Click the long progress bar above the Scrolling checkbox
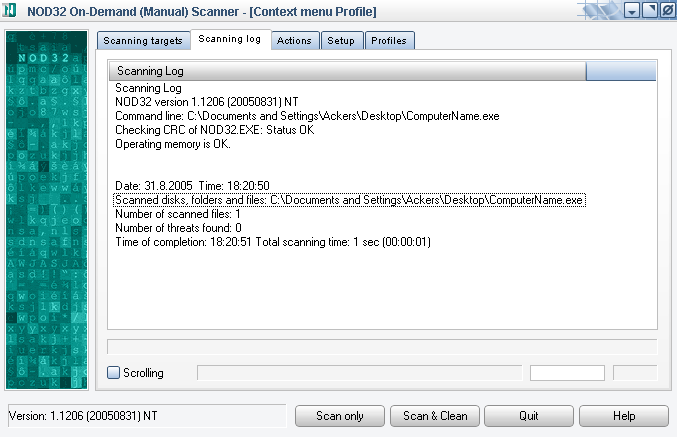This screenshot has width=677, height=437. (x=381, y=346)
